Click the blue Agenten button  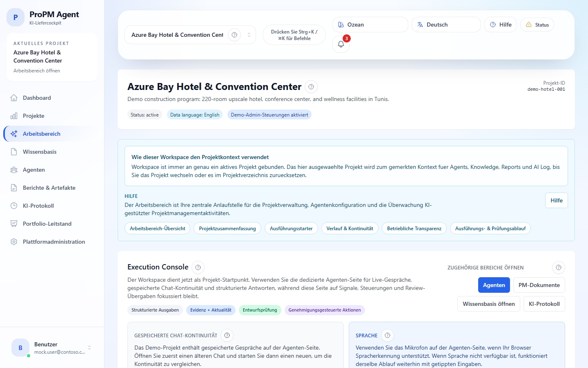pos(494,285)
